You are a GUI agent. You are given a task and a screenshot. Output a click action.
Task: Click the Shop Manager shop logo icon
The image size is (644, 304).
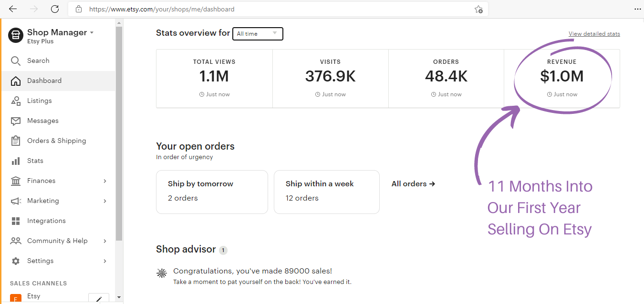click(x=16, y=35)
